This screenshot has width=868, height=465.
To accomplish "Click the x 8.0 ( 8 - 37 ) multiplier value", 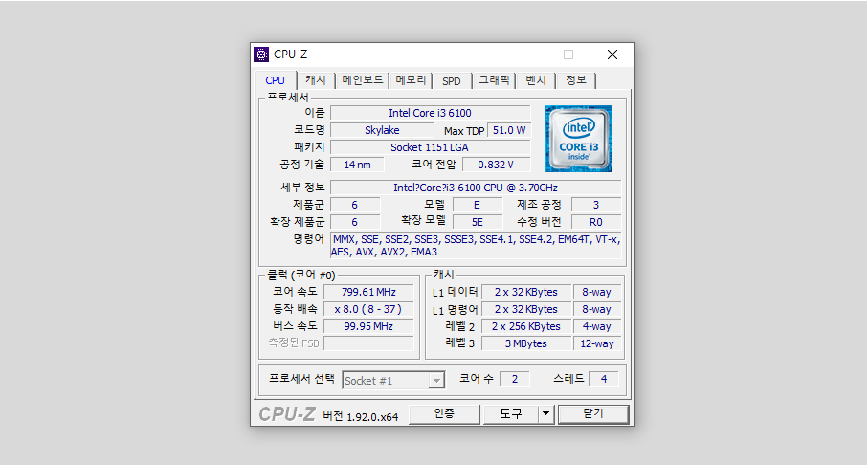I will (368, 309).
